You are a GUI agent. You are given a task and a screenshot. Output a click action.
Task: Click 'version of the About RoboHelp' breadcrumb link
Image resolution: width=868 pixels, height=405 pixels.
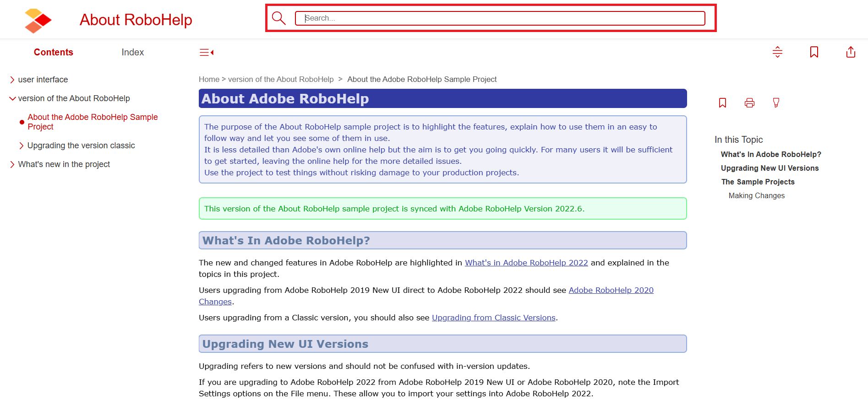[281, 79]
